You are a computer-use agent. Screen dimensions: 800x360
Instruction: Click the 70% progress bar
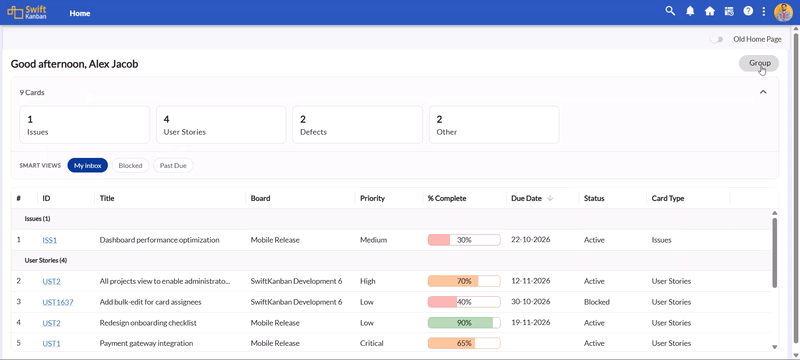[x=464, y=281]
